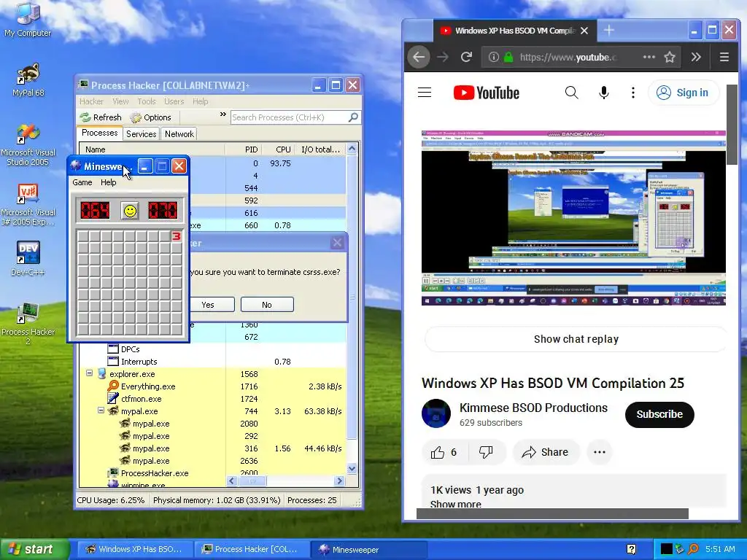This screenshot has height=560, width=747.
Task: Click Refresh in Process Hacker toolbar
Action: [x=101, y=117]
